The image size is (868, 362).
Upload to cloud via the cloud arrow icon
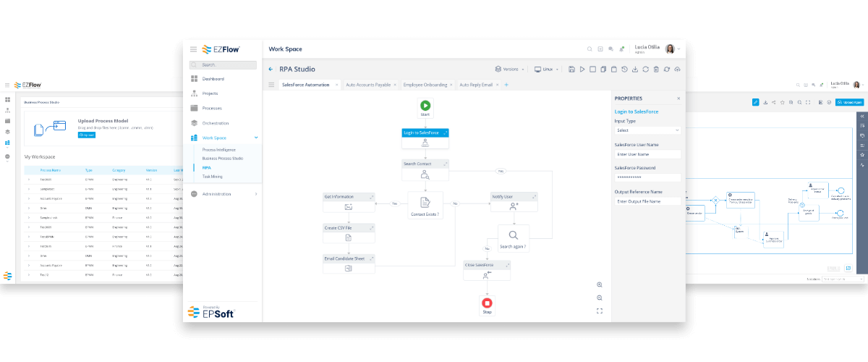pyautogui.click(x=677, y=70)
